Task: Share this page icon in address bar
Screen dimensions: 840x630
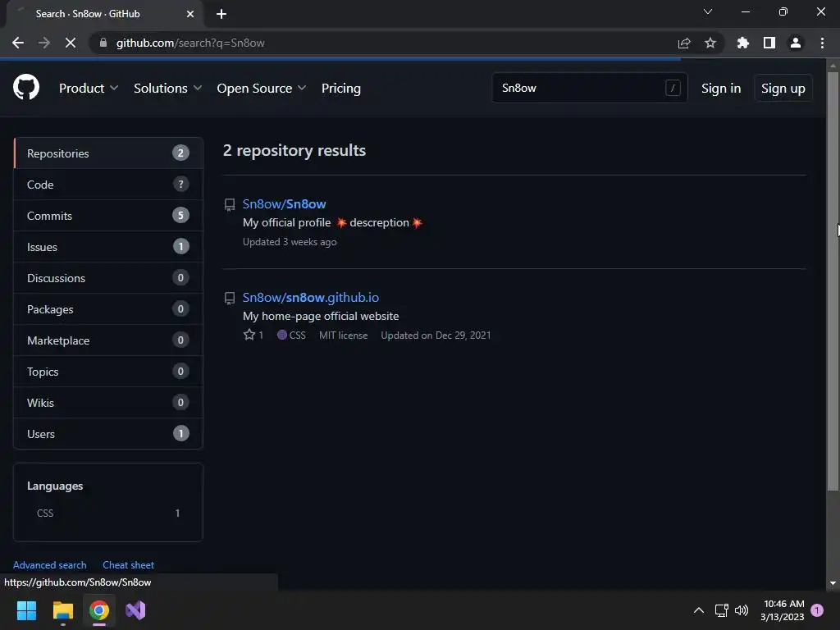Action: coord(684,43)
